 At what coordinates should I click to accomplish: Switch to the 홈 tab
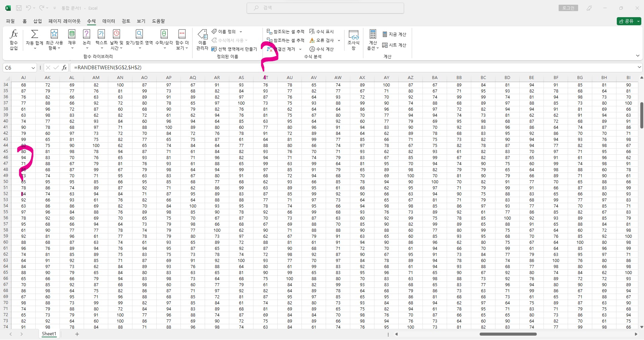25,21
